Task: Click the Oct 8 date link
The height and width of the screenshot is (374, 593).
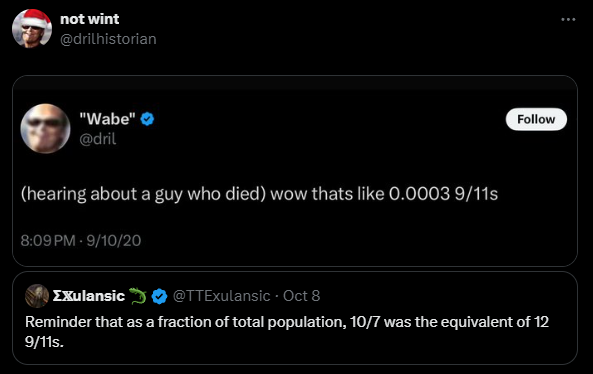Action: (301, 296)
